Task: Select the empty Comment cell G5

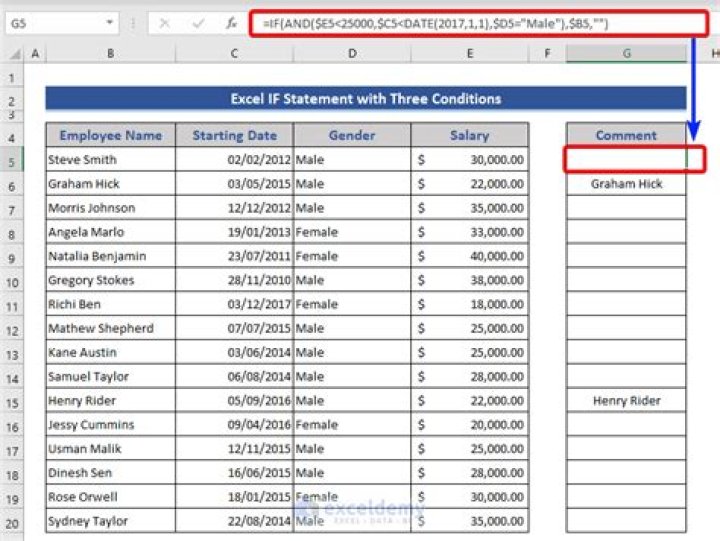Action: pos(626,160)
